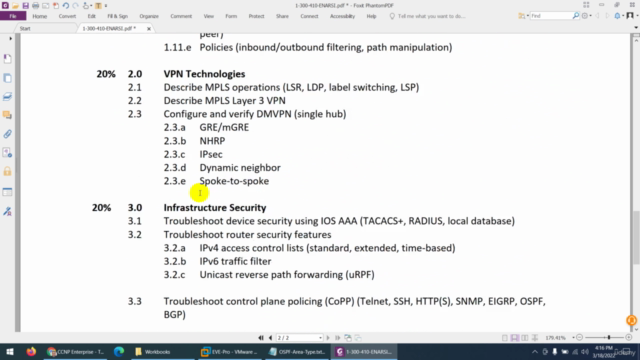The width and height of the screenshot is (640, 360).
Task: Open the Organize ribbon tab
Action: pos(149,16)
